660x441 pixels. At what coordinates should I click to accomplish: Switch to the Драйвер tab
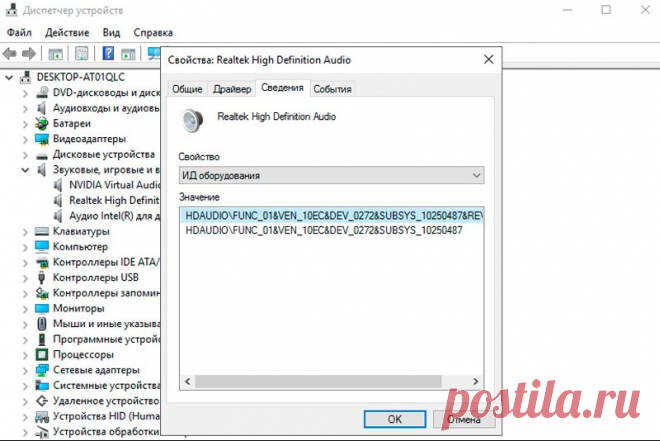pos(232,89)
